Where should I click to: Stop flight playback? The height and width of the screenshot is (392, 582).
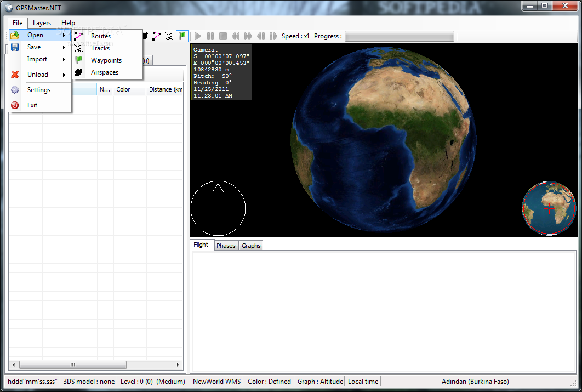223,36
